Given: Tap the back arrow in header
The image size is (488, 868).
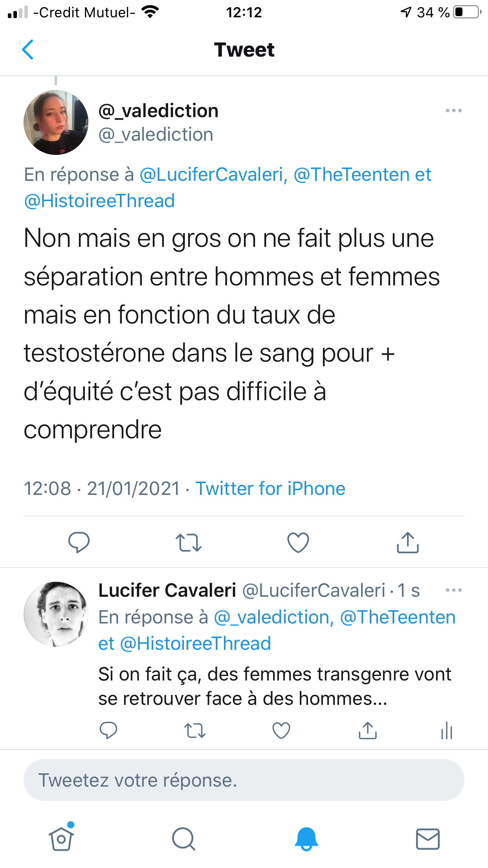Looking at the screenshot, I should tap(28, 50).
